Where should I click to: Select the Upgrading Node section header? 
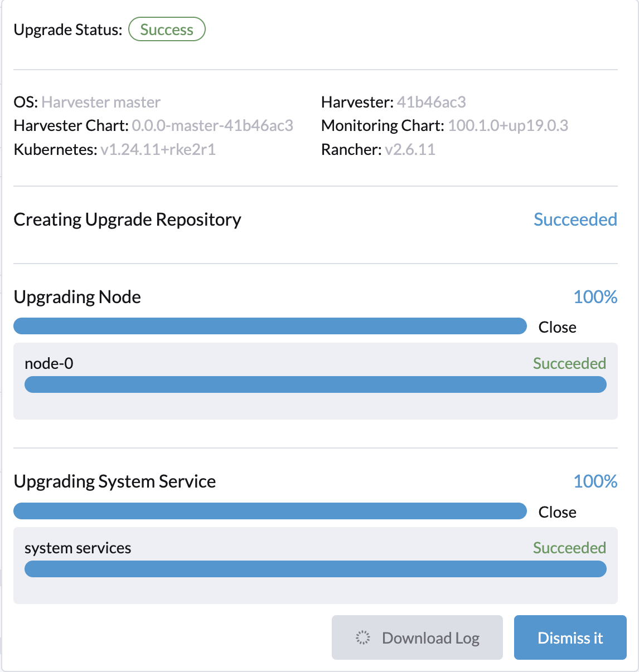[x=78, y=297]
